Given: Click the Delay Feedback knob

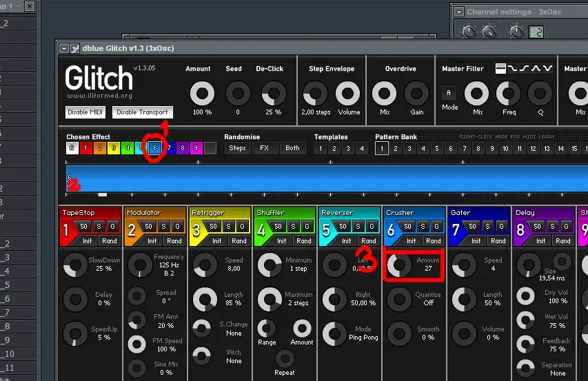Looking at the screenshot, I should click(526, 344).
